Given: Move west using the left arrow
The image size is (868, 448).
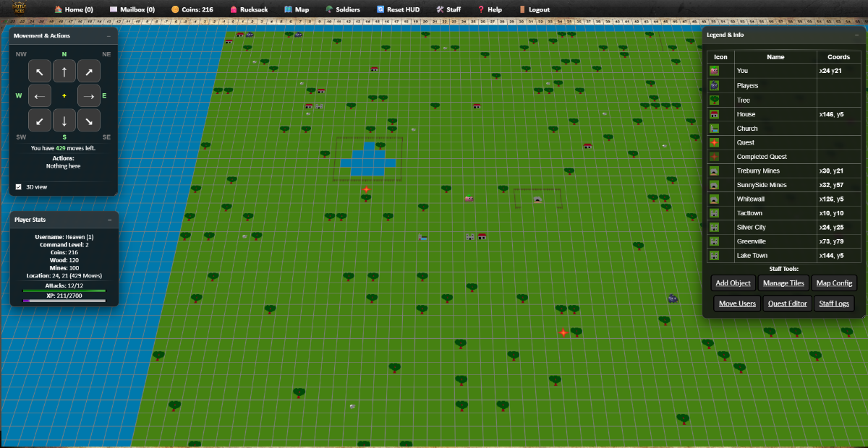Looking at the screenshot, I should (40, 95).
